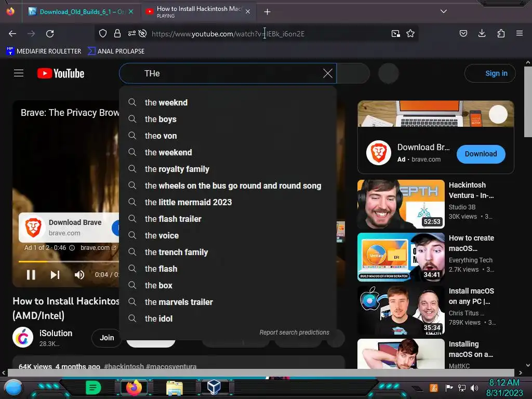Click the YouTube address bar URL
Viewport: 532px width, 399px height.
(228, 34)
